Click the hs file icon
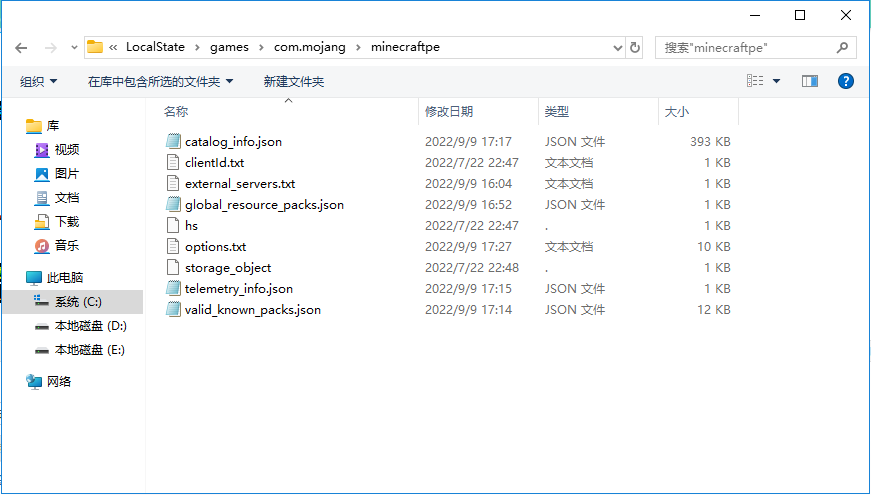 coord(173,226)
